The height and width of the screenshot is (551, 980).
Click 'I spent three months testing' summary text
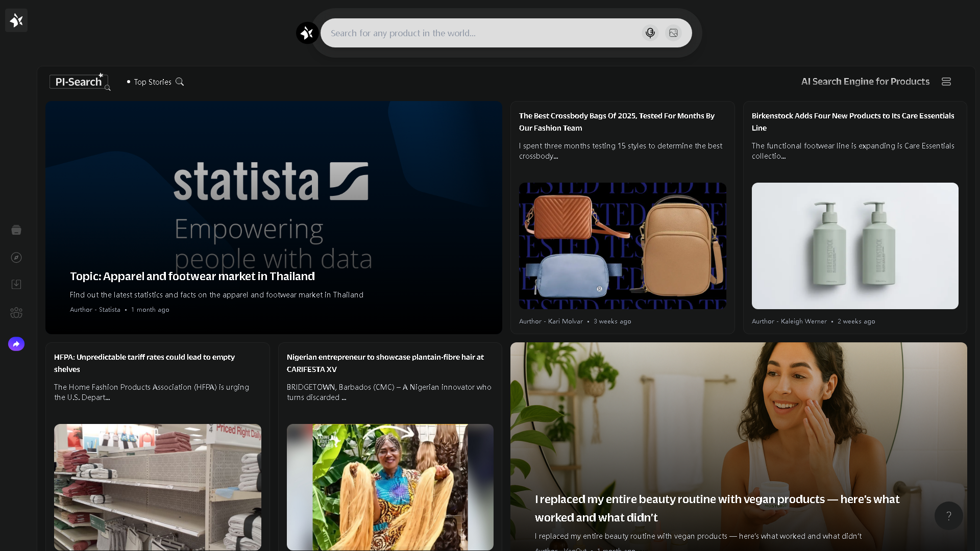621,151
